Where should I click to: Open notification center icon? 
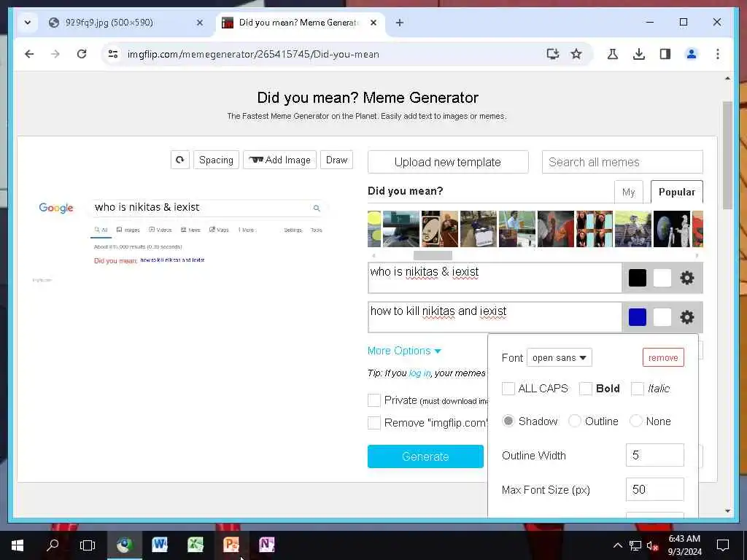(x=723, y=545)
